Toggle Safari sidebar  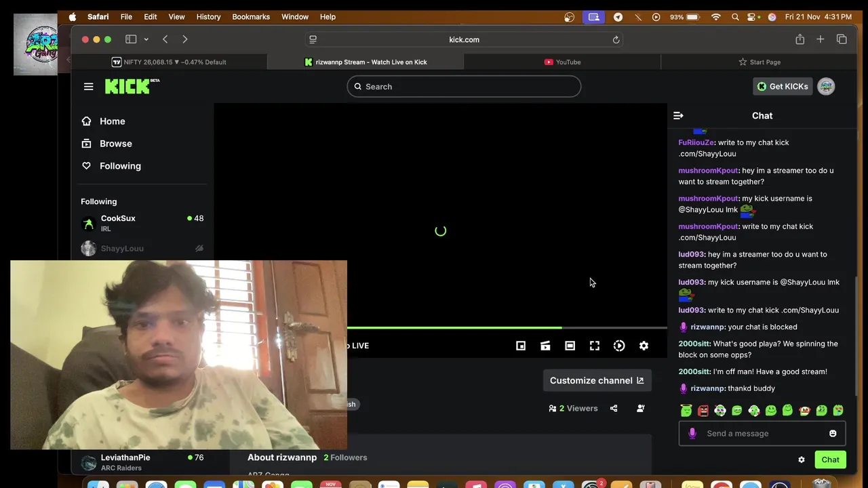tap(131, 39)
